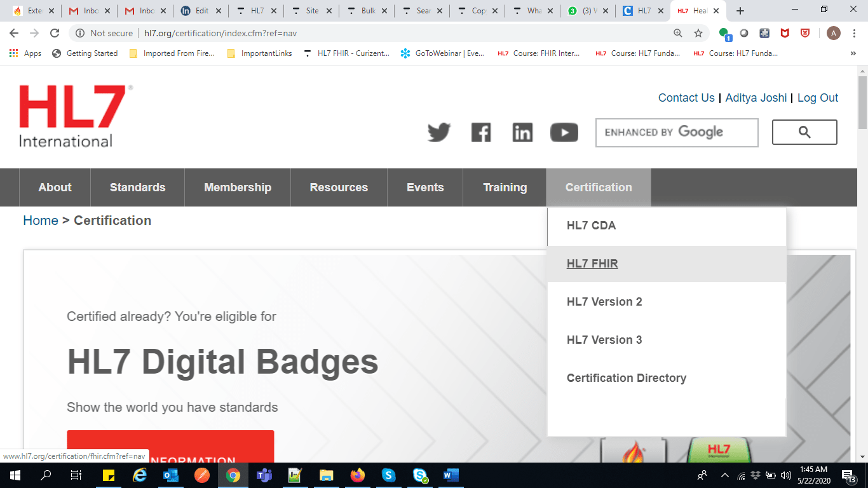
Task: Click Aditya Joshi account link
Action: [756, 98]
